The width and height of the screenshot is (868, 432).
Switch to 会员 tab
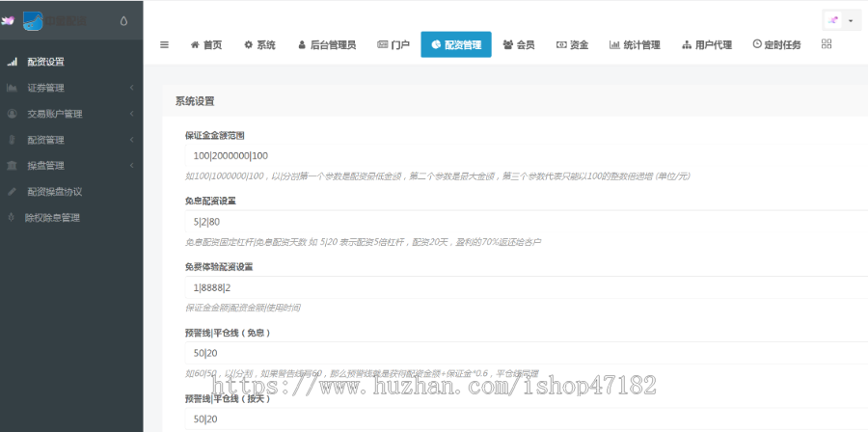(x=519, y=44)
